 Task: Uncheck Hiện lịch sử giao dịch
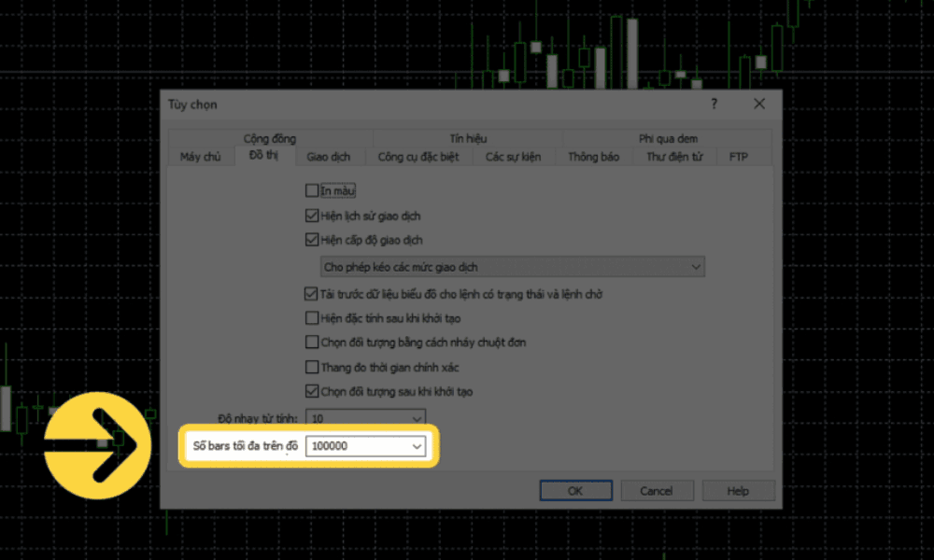312,216
